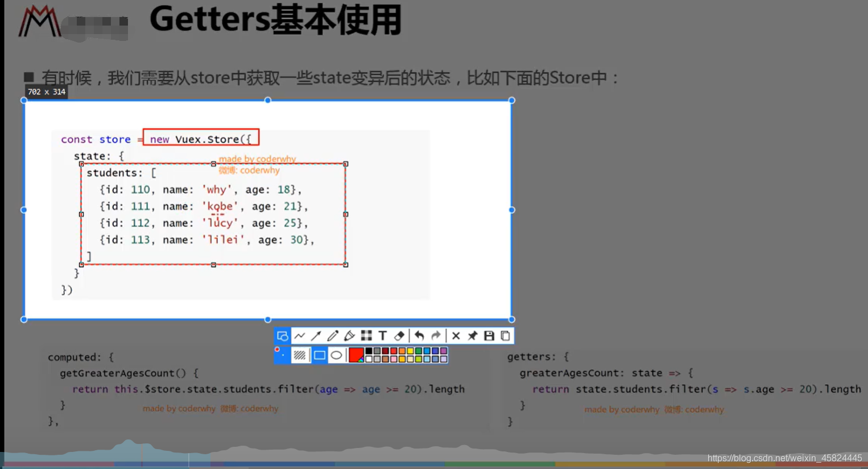This screenshot has height=469, width=868.
Task: Select the arrow annotation tool
Action: tap(316, 336)
